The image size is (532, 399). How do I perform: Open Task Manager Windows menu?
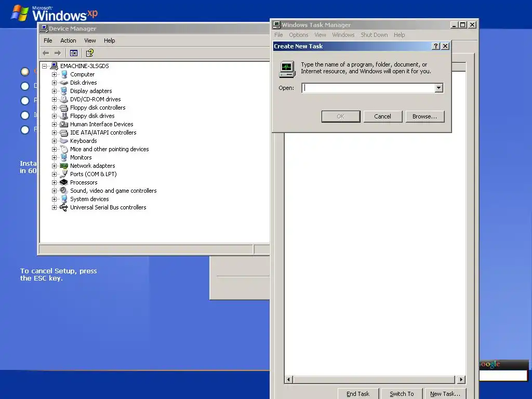[x=343, y=35]
